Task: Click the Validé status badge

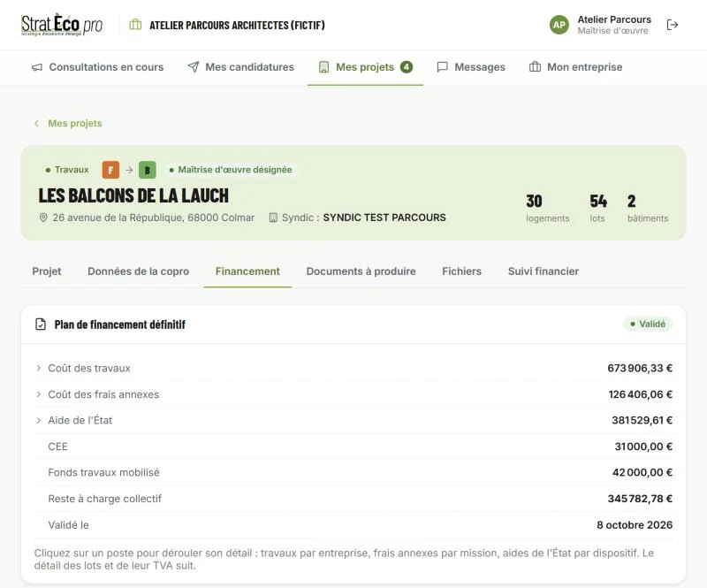Action: [648, 324]
